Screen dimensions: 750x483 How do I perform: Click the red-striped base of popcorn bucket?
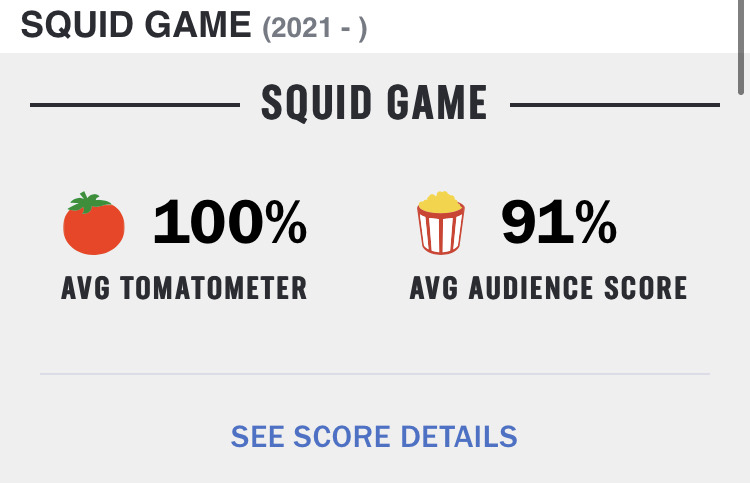click(440, 234)
